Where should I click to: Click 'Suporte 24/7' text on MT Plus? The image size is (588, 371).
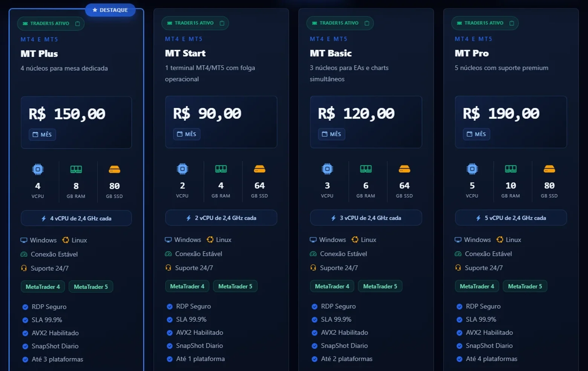(50, 269)
